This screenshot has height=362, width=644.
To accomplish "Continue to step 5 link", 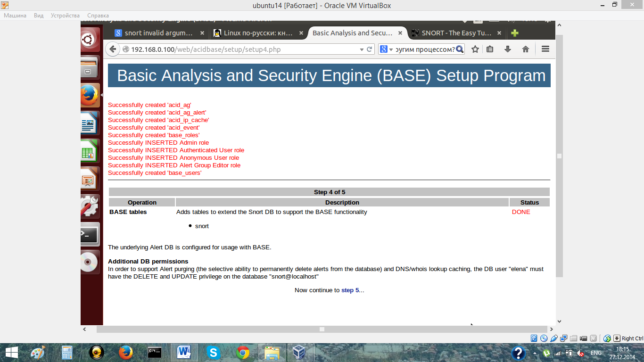I will [350, 290].
